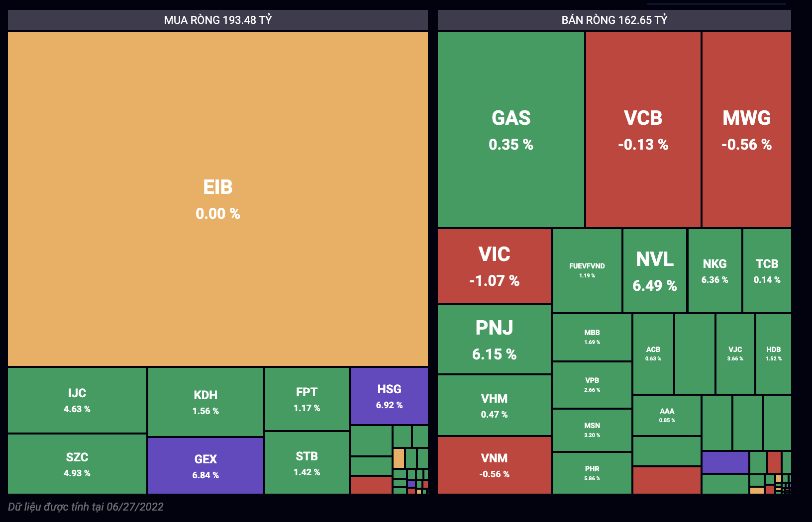Click the MUA RÒNG 193.48 TỶ header
Viewport: 812px width, 522px height.
[x=218, y=20]
